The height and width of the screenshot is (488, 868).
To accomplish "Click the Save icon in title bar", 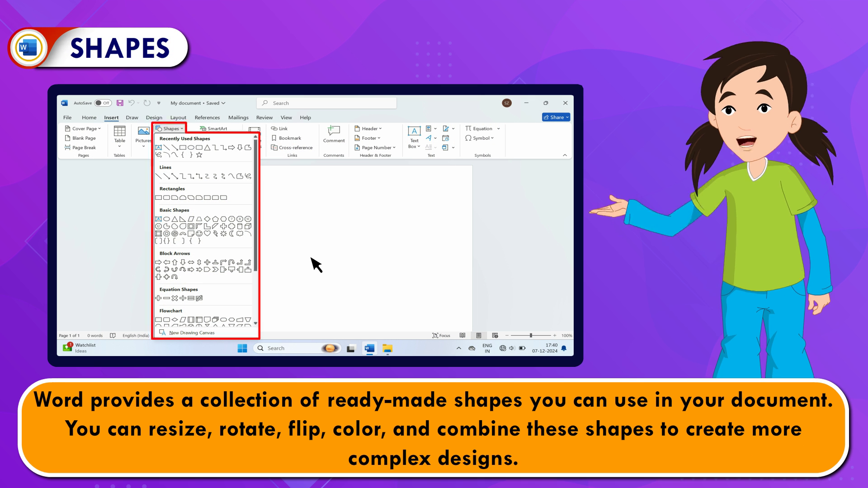I will point(120,103).
